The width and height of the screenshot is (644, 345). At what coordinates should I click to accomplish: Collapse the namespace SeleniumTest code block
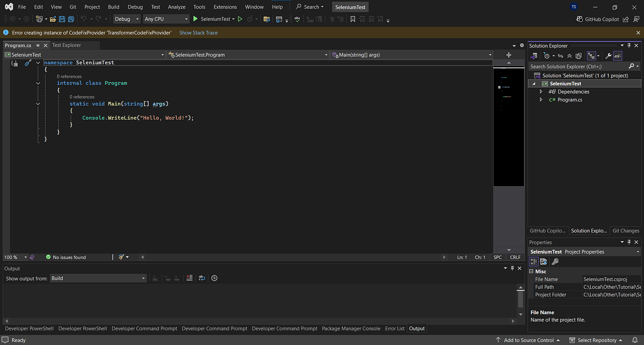tap(38, 62)
